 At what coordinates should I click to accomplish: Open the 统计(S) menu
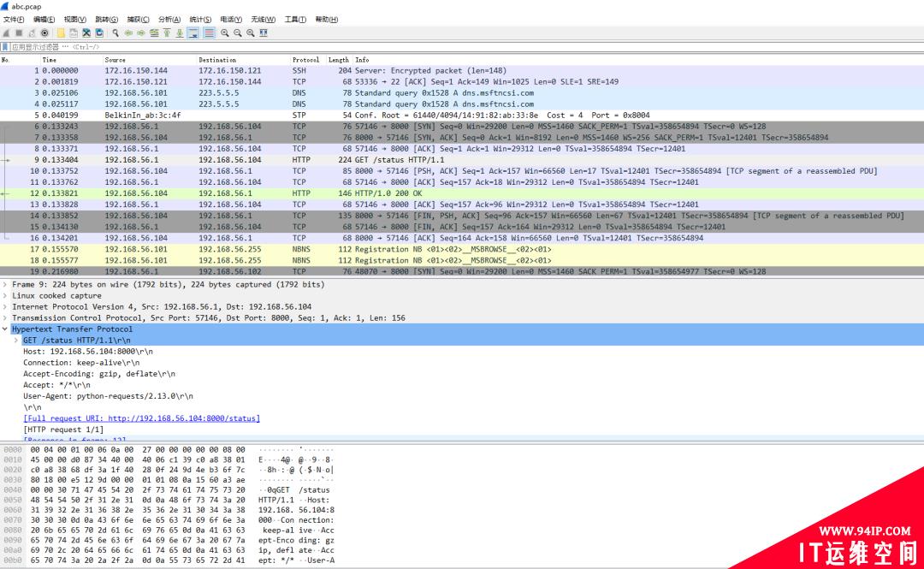pyautogui.click(x=200, y=20)
